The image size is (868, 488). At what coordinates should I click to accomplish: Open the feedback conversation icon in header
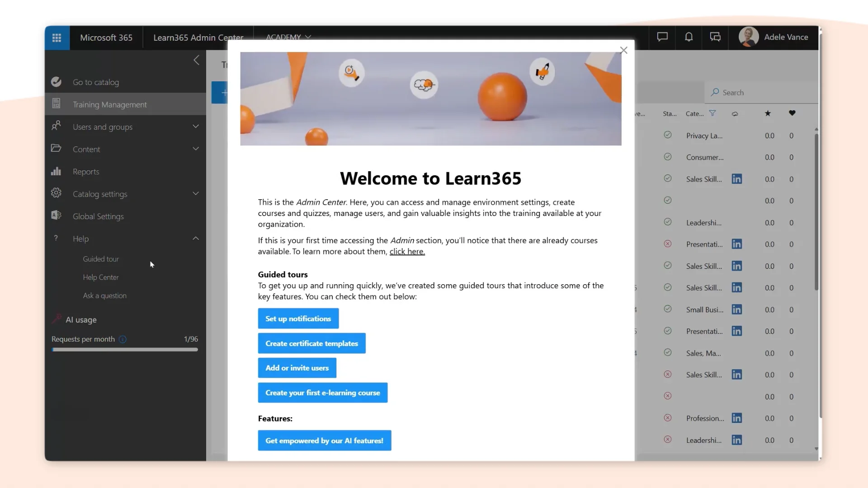tap(715, 37)
